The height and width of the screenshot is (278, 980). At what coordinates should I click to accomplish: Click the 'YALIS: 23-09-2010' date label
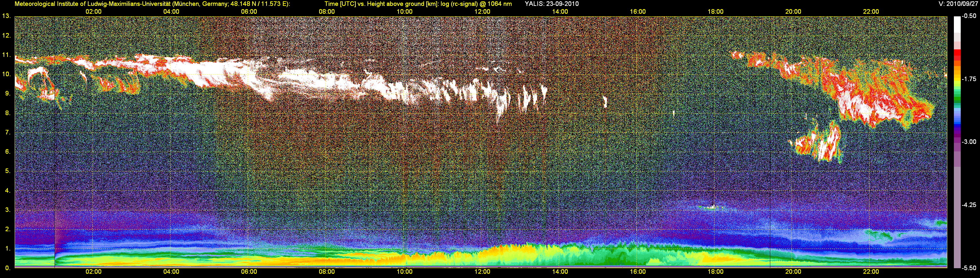(552, 4)
